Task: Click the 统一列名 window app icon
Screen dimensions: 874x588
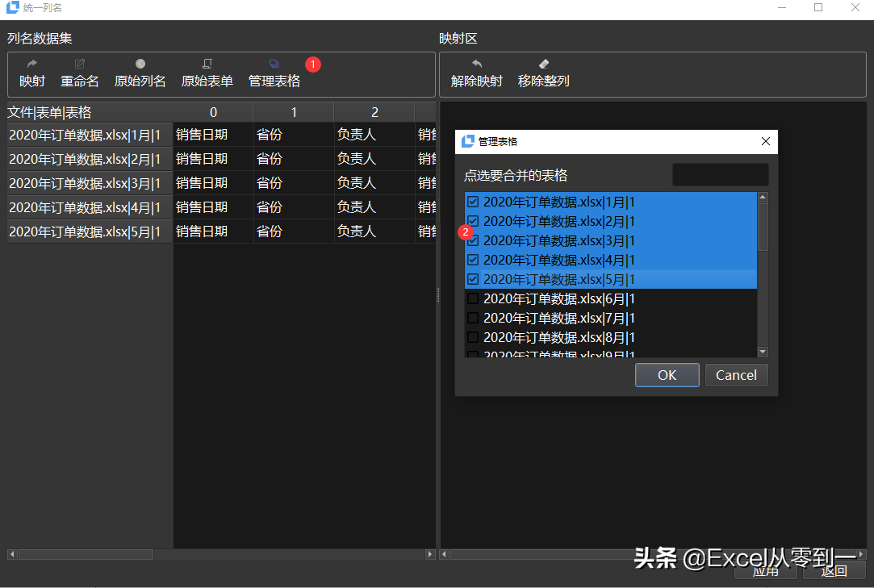Action: tap(12, 7)
